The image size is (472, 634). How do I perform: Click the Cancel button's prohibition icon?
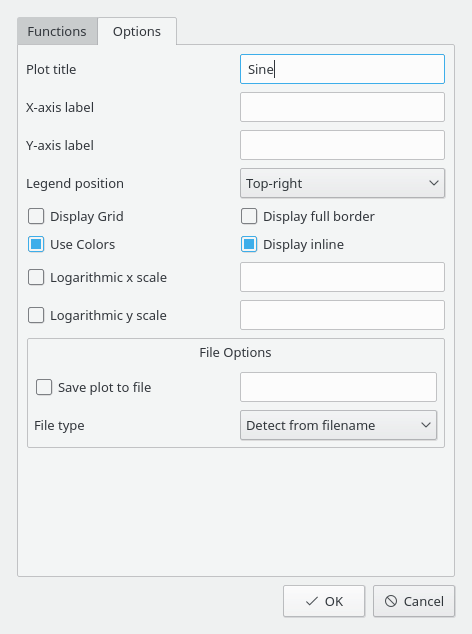[x=391, y=601]
